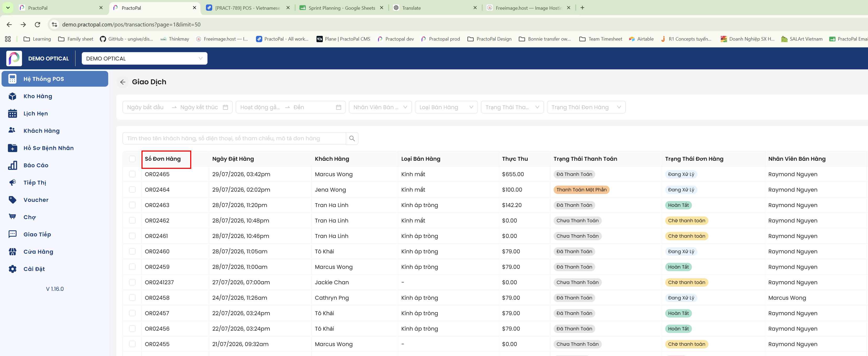Open the Practopal dev bookmark
868x356 pixels.
(x=396, y=39)
